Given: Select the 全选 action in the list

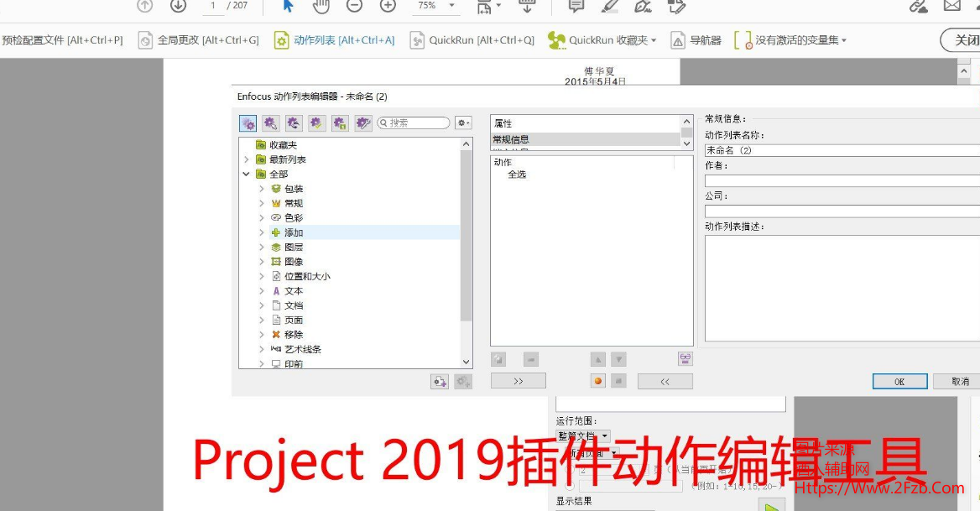Looking at the screenshot, I should coord(517,175).
